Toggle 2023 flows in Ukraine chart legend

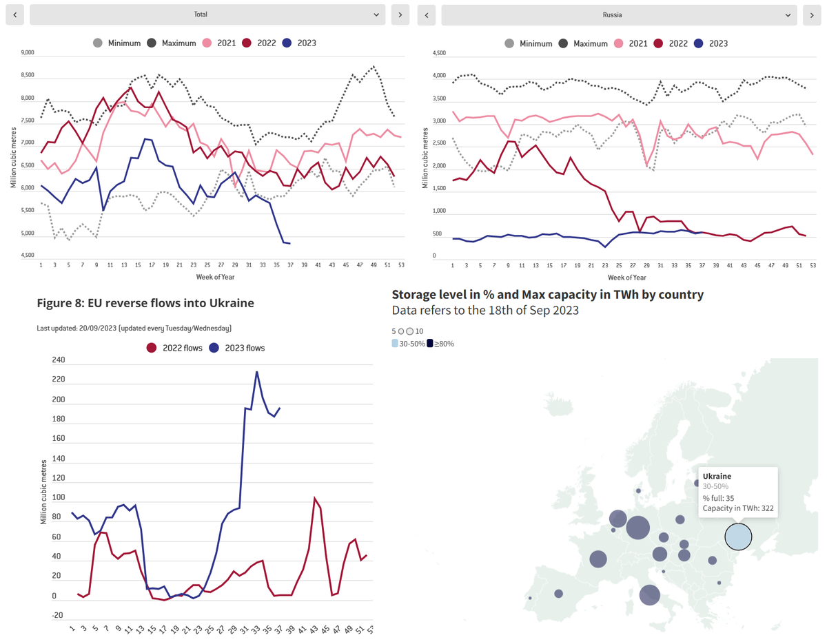237,348
